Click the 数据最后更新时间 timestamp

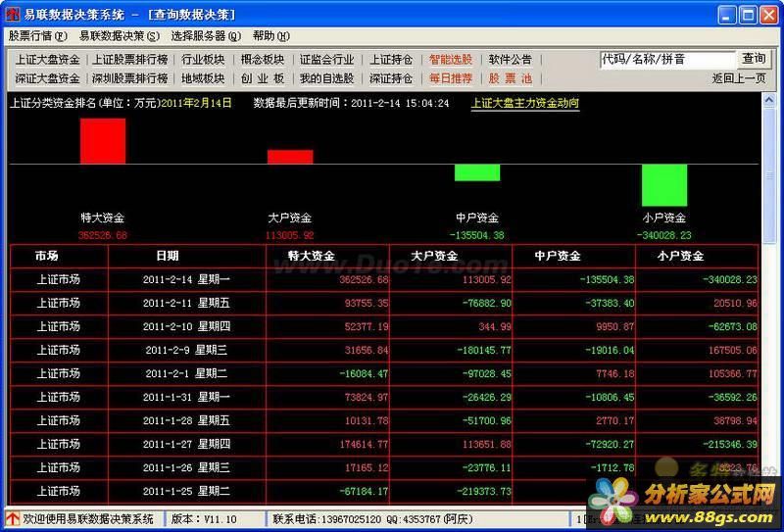coord(351,103)
